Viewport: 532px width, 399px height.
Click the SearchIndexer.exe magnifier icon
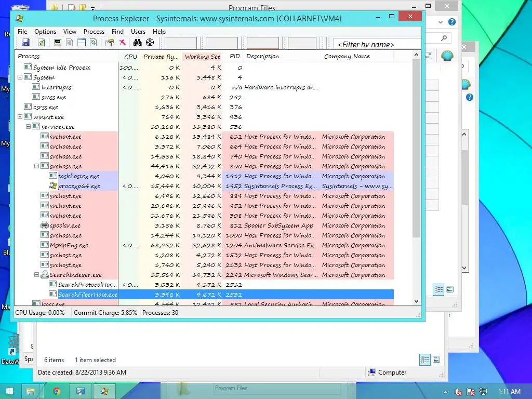45,274
